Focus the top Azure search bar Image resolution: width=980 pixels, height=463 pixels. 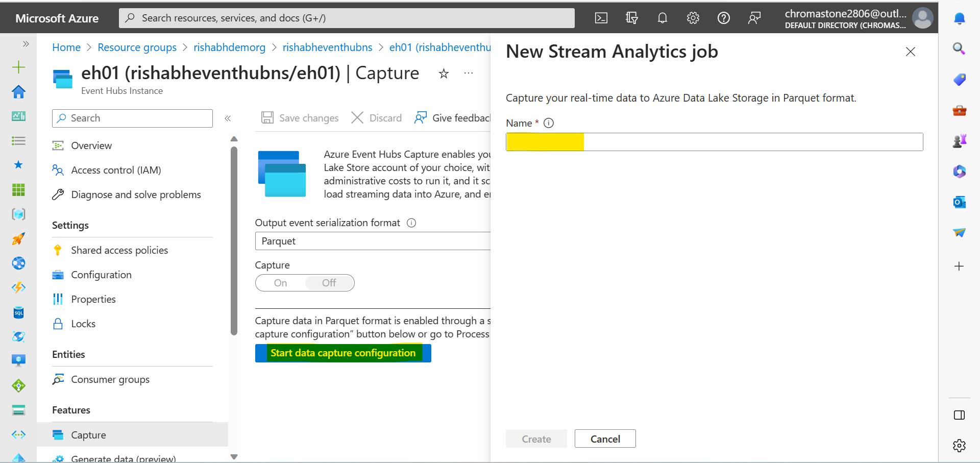pos(347,18)
